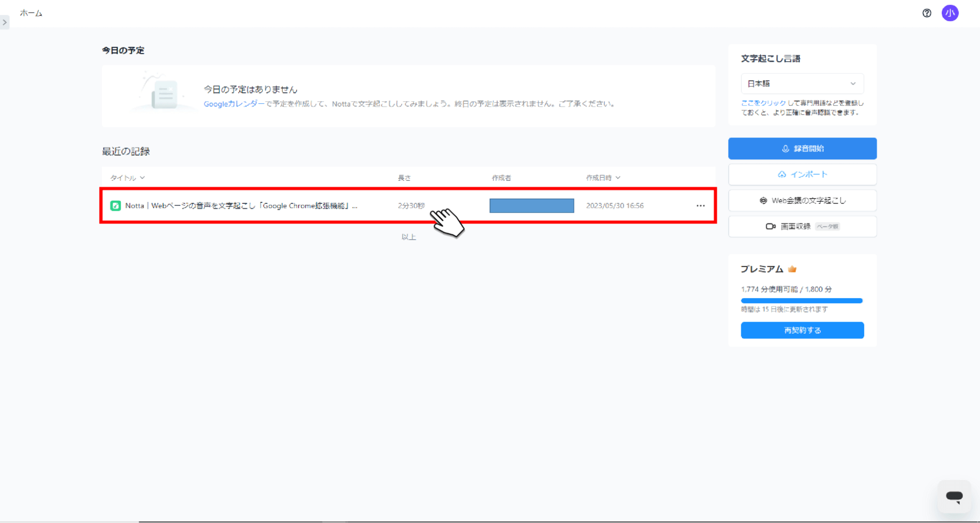Start recording with 録音開始 button
The height and width of the screenshot is (523, 980).
[x=802, y=149]
